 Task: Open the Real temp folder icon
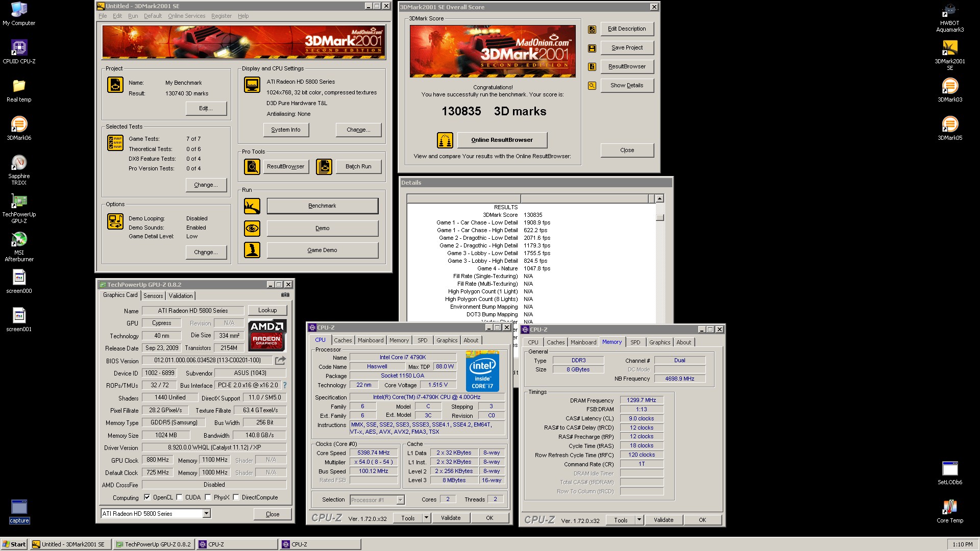19,90
